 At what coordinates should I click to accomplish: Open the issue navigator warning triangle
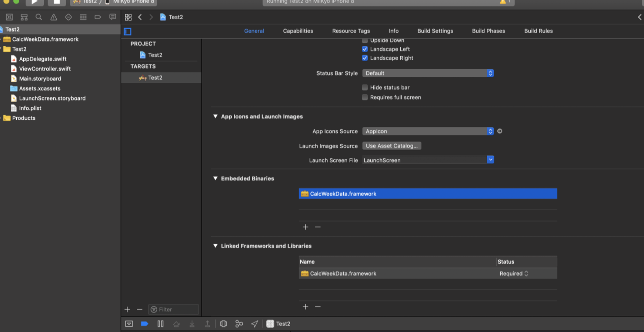tap(54, 17)
